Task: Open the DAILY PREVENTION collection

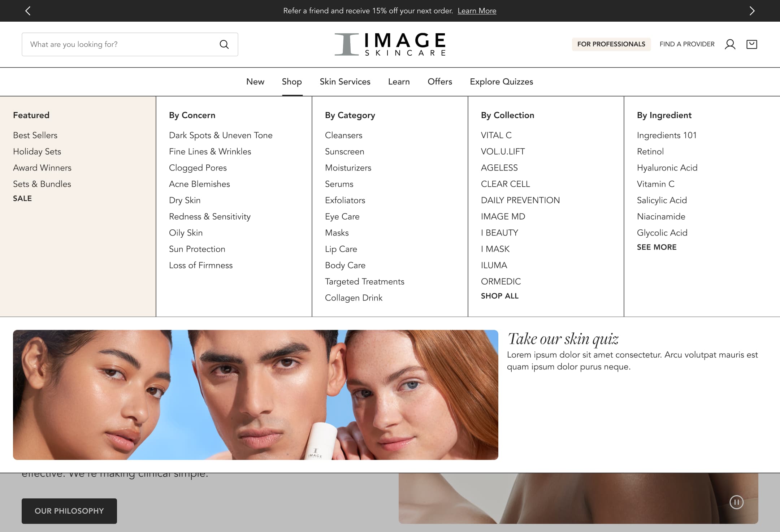Action: click(x=520, y=200)
